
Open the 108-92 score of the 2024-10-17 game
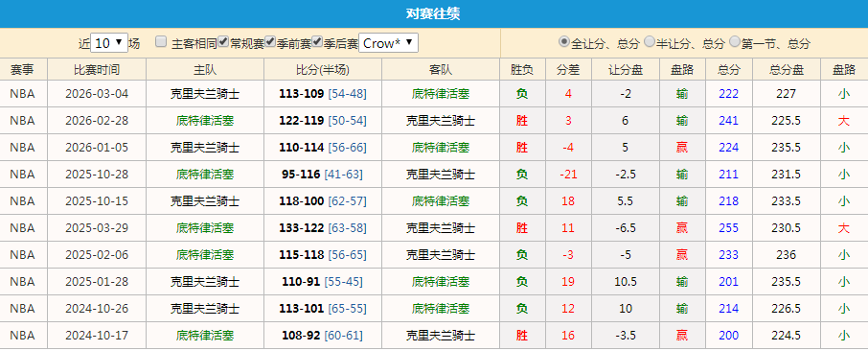[301, 336]
